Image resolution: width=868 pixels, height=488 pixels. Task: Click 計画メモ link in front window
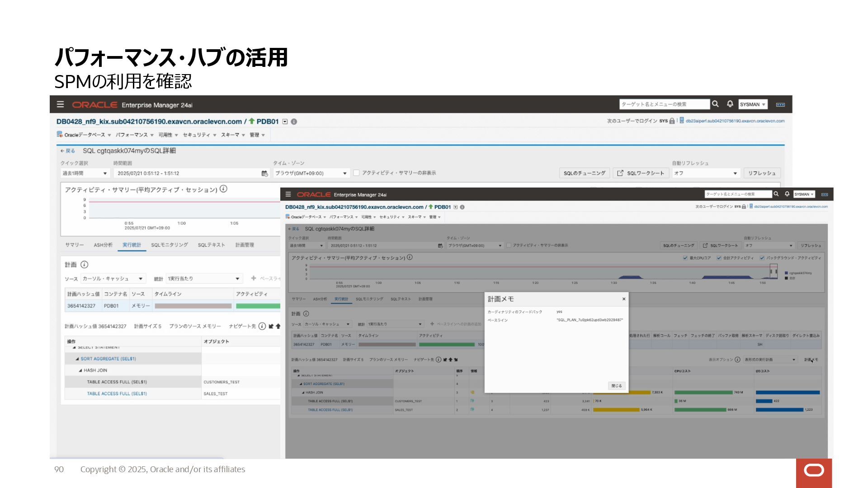pos(811,360)
